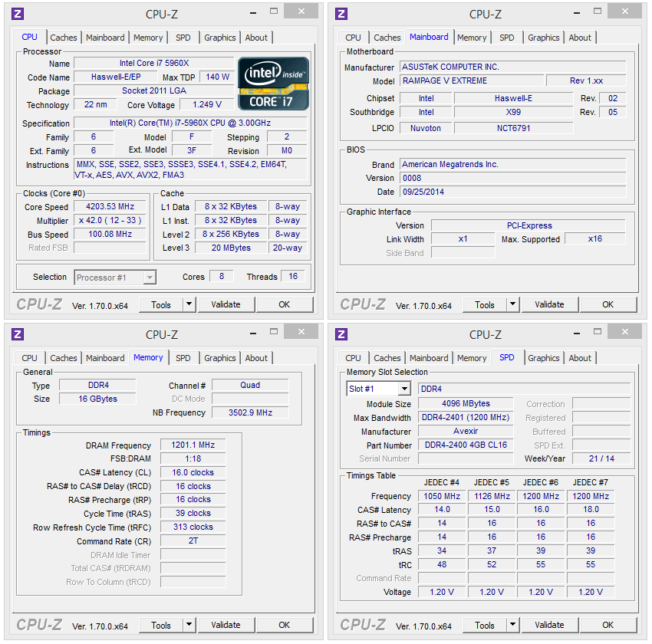The image size is (652, 644).
Task: Open the SPD tab in the CPU window
Action: pos(183,38)
